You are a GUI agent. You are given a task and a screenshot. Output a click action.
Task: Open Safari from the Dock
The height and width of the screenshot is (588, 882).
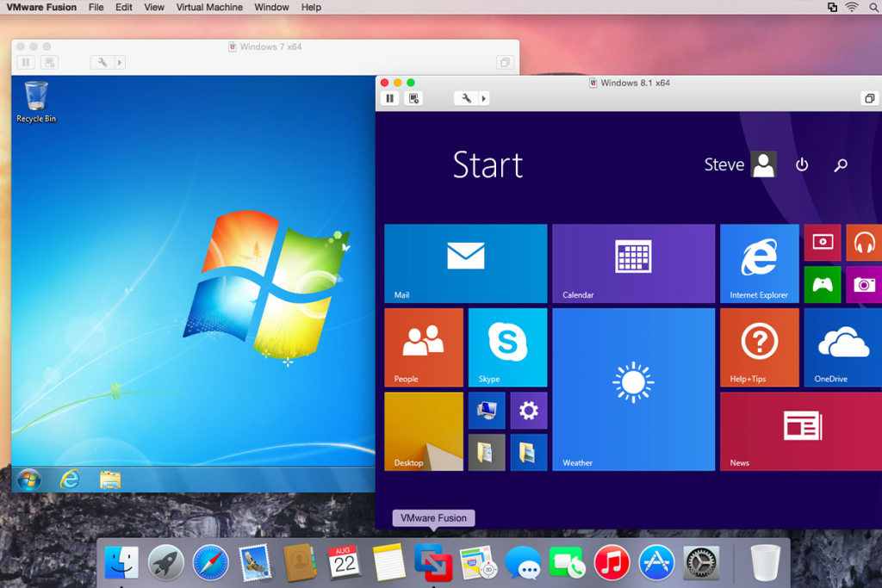[x=210, y=562]
